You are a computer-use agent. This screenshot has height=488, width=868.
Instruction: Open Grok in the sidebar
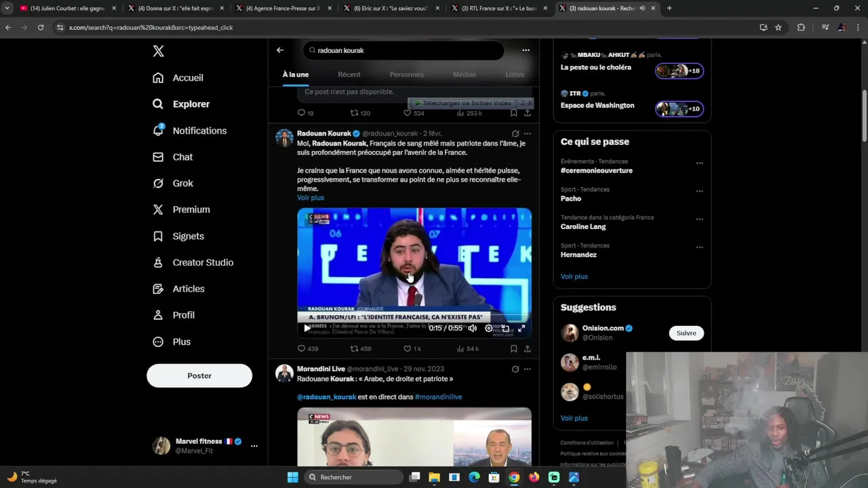click(173, 183)
